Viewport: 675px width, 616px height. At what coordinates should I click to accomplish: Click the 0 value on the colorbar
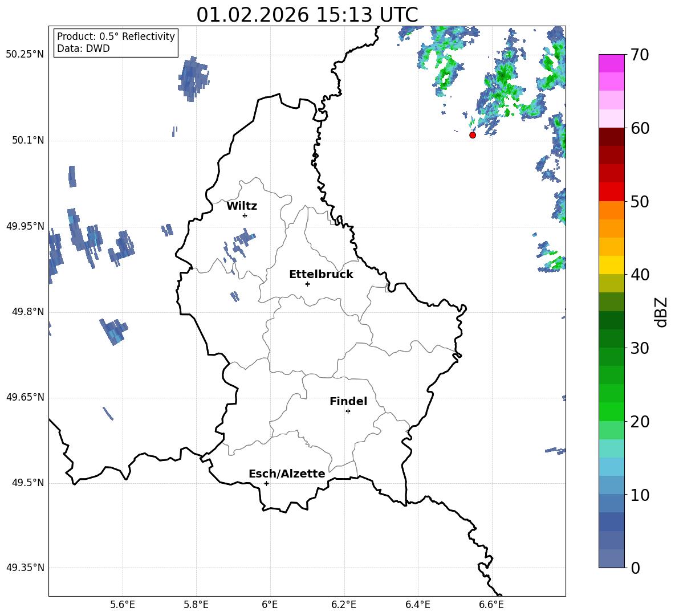pyautogui.click(x=635, y=568)
